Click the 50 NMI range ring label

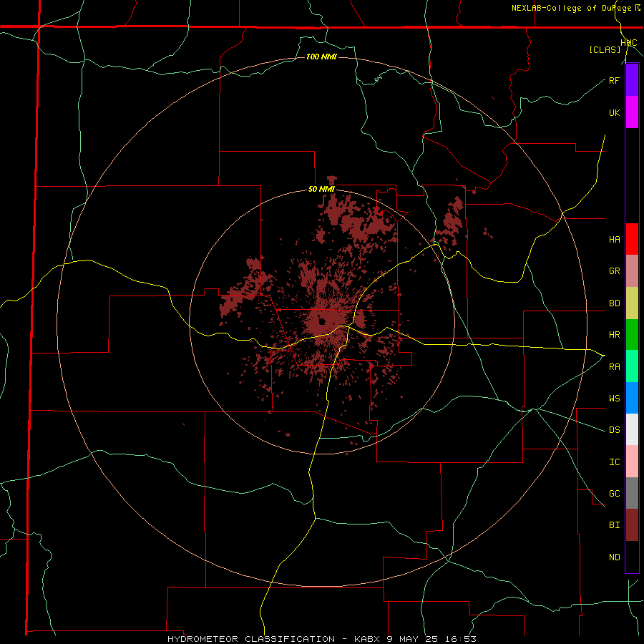pyautogui.click(x=321, y=190)
